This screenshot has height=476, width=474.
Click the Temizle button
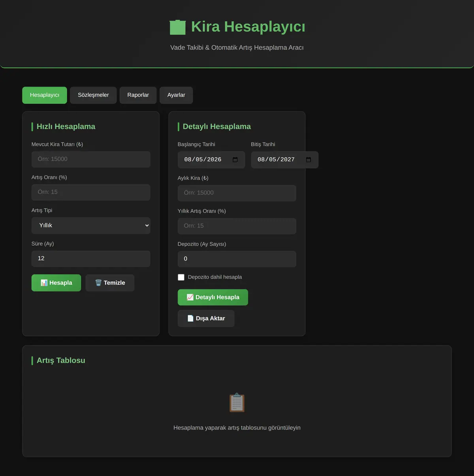(110, 283)
